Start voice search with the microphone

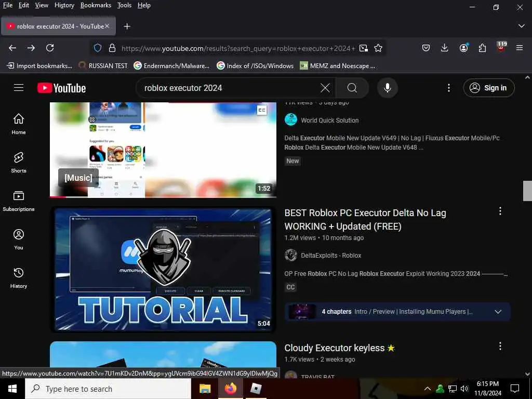pyautogui.click(x=388, y=88)
